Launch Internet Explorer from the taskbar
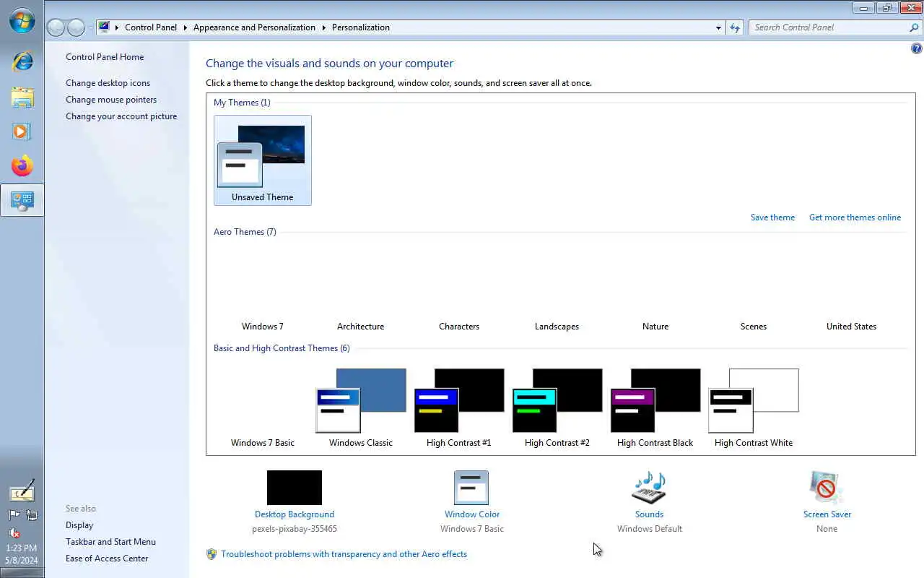Viewport: 924px width, 578px height. 22,61
